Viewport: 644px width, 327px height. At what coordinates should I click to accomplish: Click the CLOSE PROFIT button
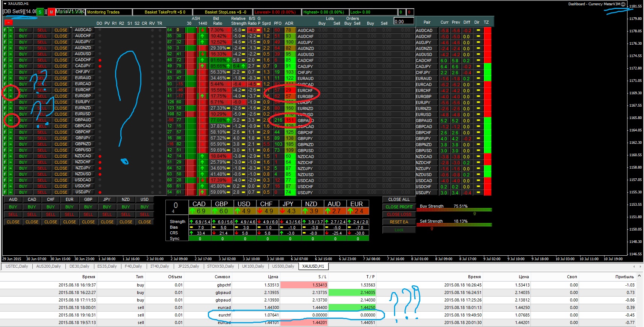pyautogui.click(x=399, y=207)
